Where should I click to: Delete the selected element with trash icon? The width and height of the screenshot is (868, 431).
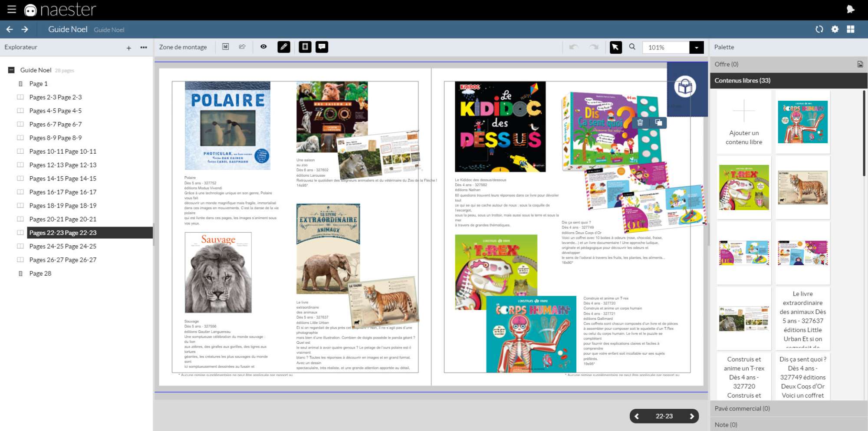[x=640, y=123]
